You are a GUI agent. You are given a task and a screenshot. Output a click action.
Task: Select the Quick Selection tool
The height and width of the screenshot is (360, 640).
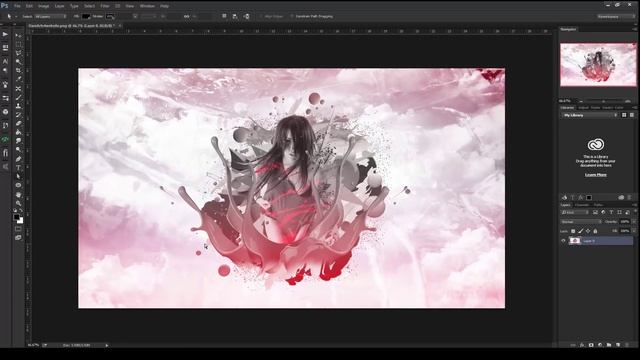18,62
